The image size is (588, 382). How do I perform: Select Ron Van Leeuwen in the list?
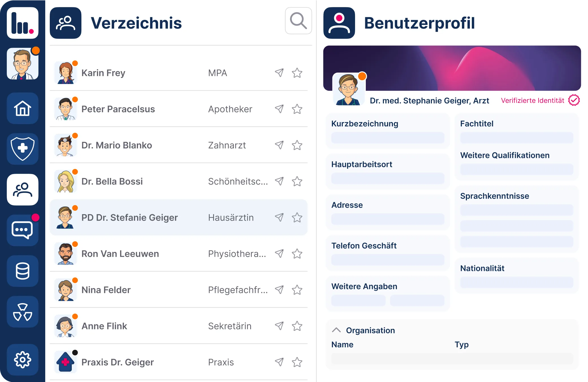tap(120, 254)
